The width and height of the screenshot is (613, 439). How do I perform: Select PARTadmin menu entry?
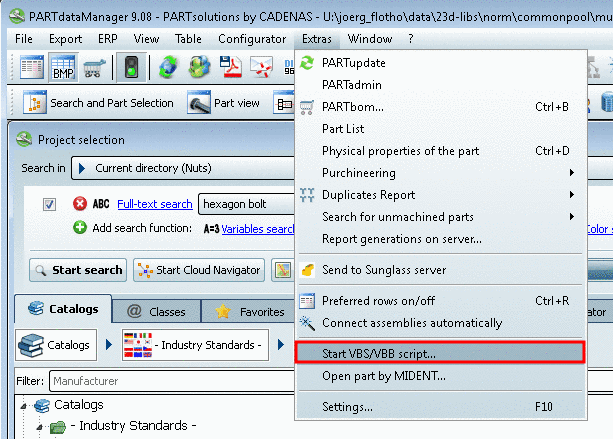coord(441,85)
